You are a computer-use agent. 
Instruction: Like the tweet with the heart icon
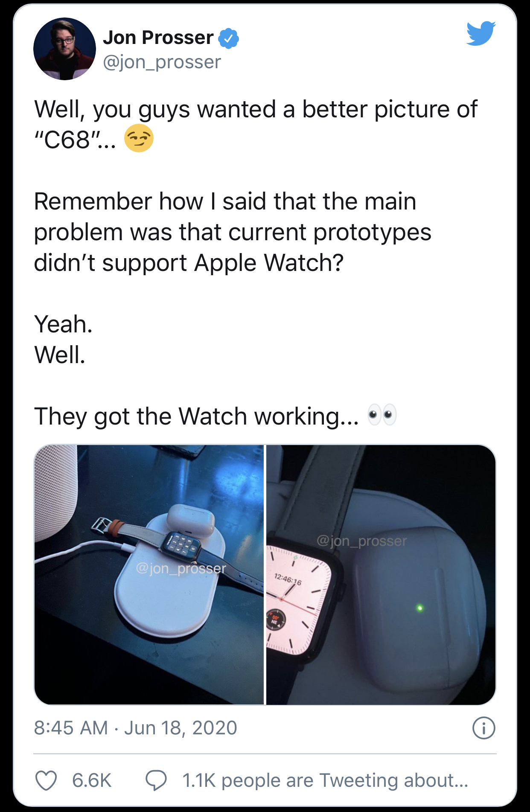(x=46, y=780)
